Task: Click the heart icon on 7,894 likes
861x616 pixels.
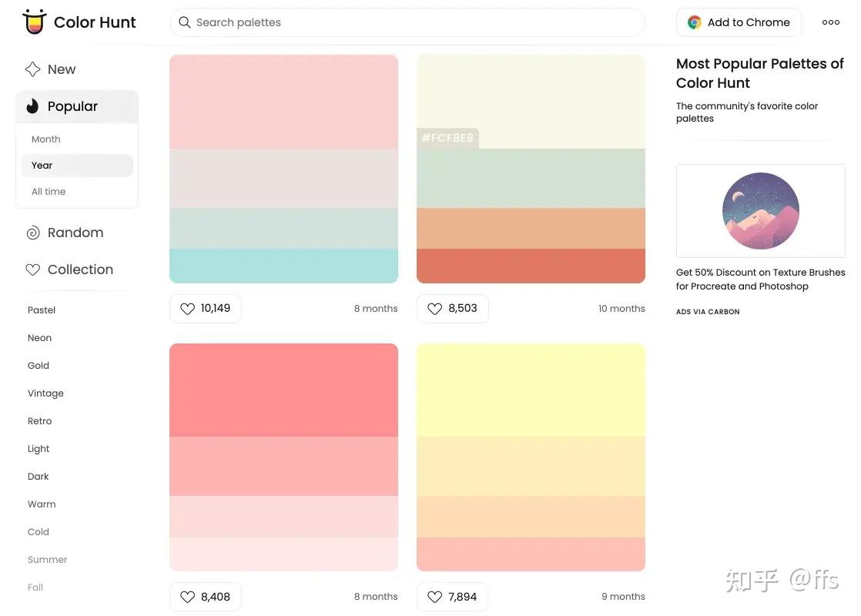Action: point(434,597)
